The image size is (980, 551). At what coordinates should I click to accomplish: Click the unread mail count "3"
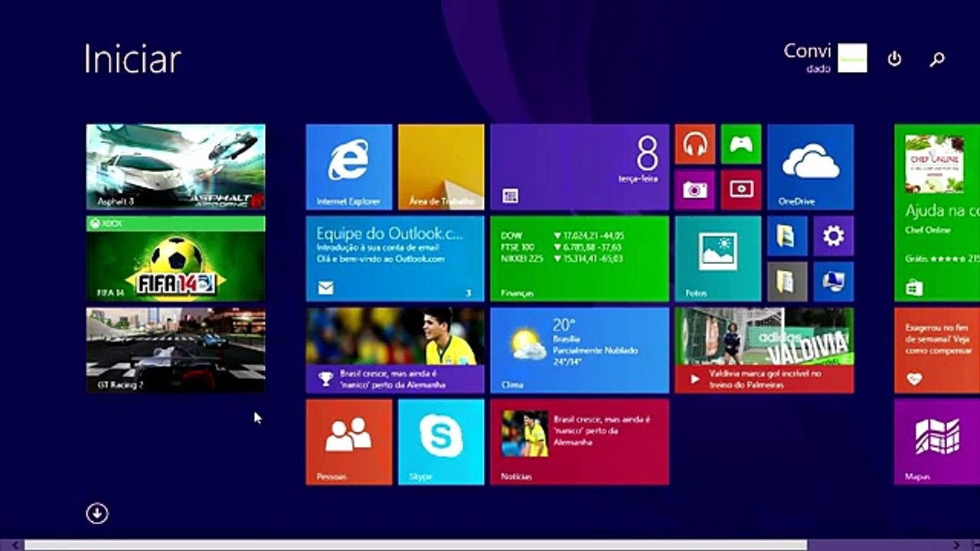(469, 293)
